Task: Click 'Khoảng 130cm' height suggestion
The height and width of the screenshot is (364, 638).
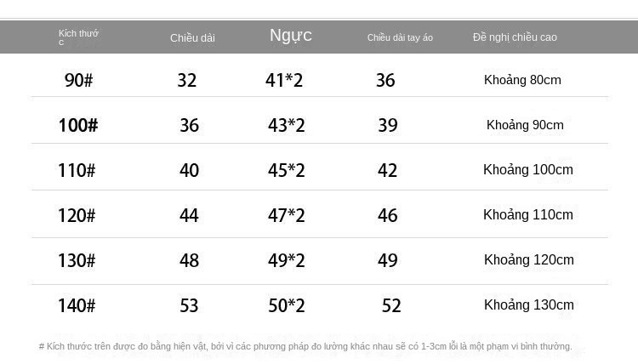Action: (x=528, y=305)
